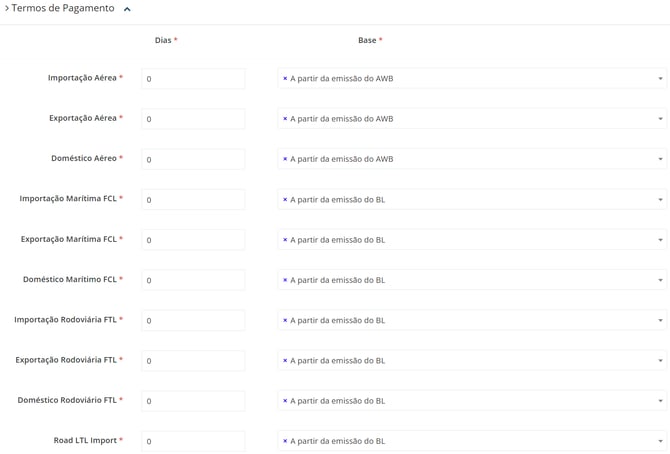
Task: Remove Doméstico Aéreo base value
Action: tap(285, 159)
